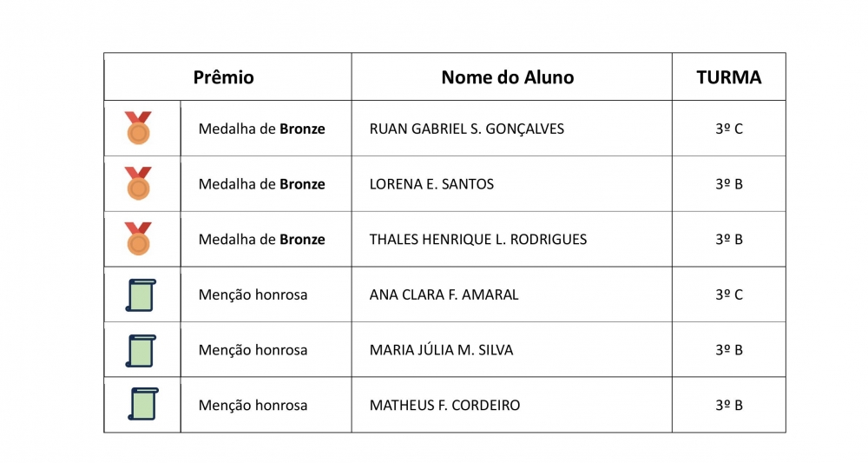Viewport: 868px width, 463px height.
Task: Select the name THALES HENRIQUE L. RODRIGUES
Action: click(x=478, y=240)
